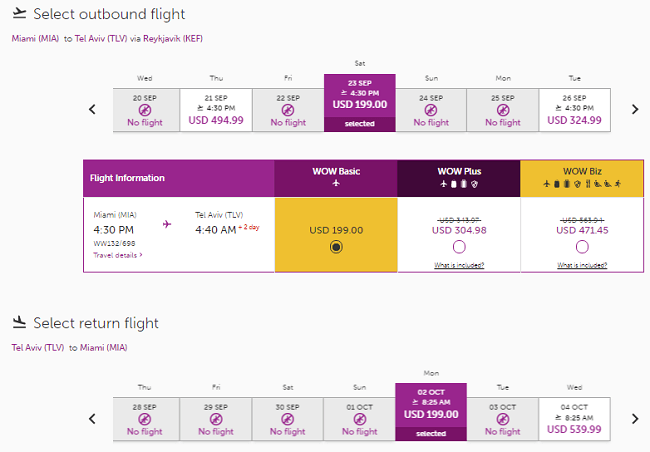Screen dimensions: 650x452
Task: Click the no-flight icon on 24 SEP
Action: tap(431, 110)
